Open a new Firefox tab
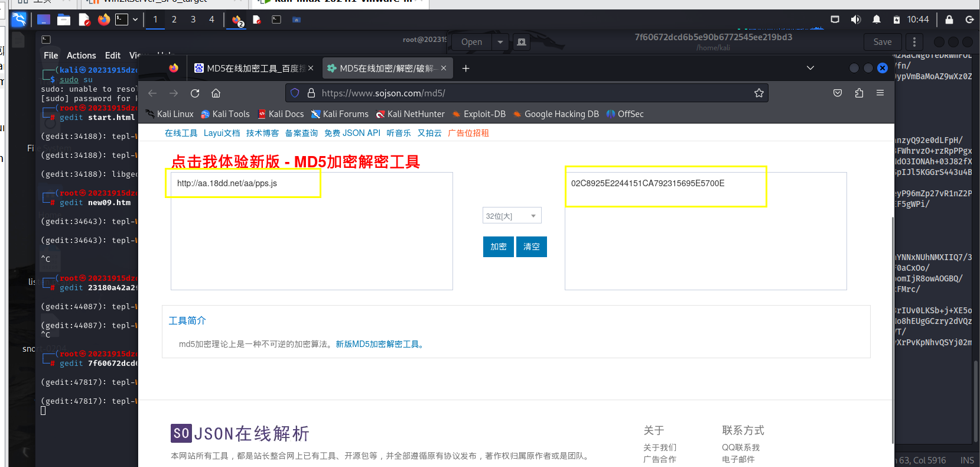The height and width of the screenshot is (467, 980). [x=466, y=68]
